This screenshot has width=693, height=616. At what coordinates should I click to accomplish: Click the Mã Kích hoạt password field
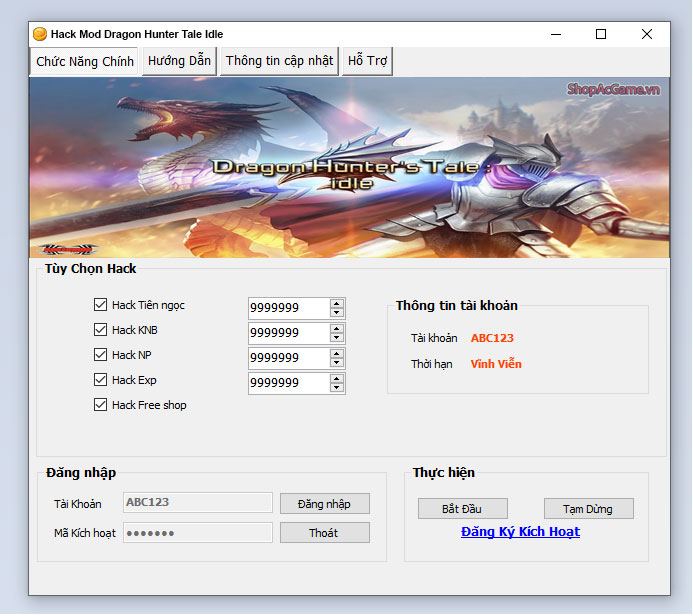point(198,532)
